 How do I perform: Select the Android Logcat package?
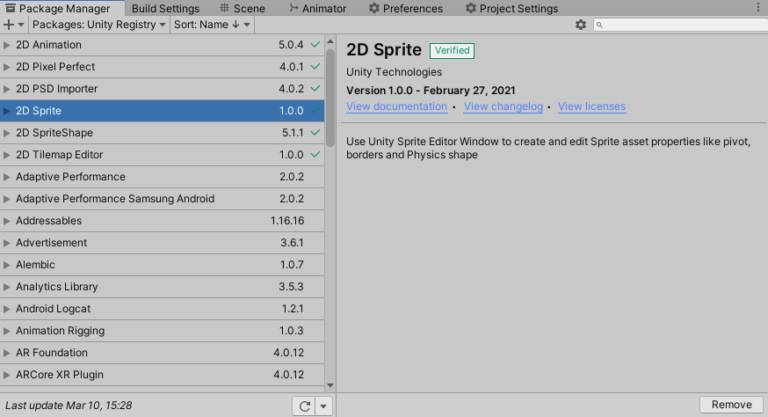coord(162,309)
